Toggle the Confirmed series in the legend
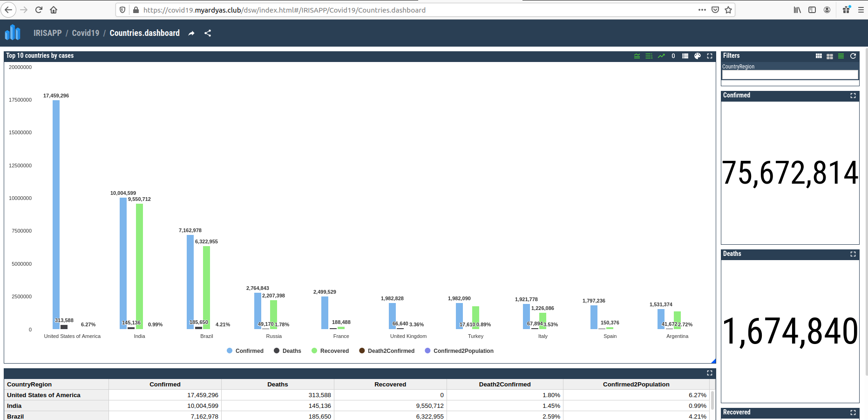This screenshot has height=420, width=868. coord(245,351)
